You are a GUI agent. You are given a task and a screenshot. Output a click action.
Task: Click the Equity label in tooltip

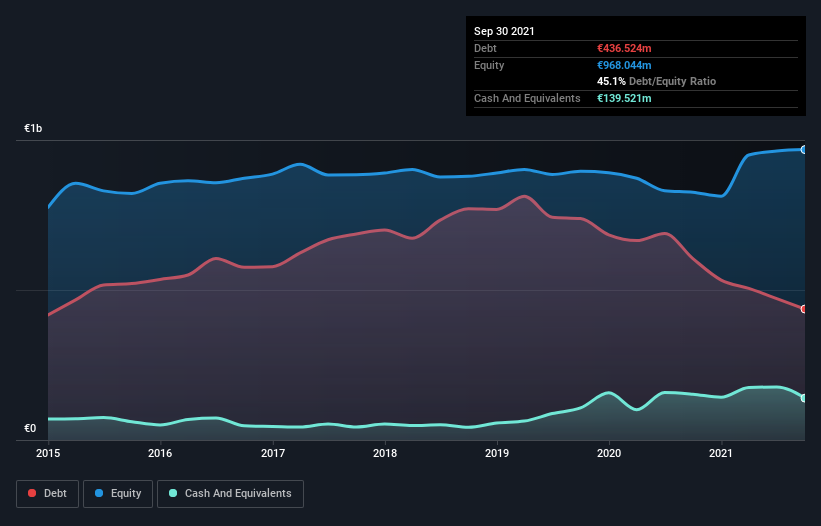coord(489,65)
